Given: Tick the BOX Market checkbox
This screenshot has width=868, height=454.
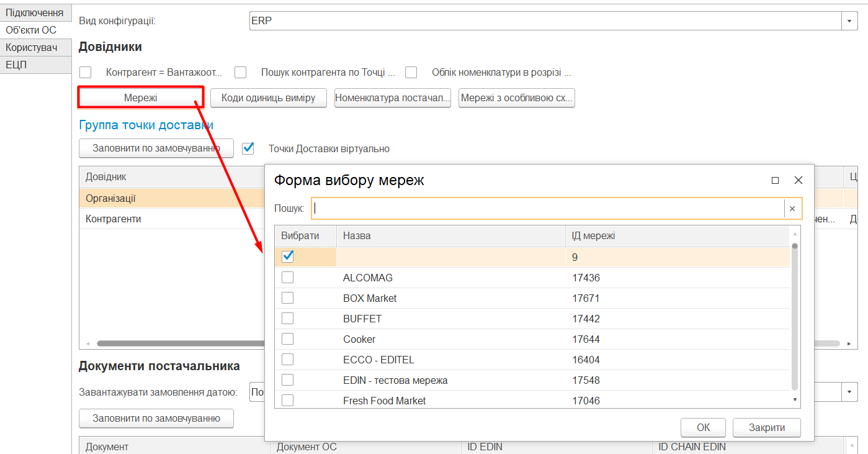Looking at the screenshot, I should click(x=287, y=298).
